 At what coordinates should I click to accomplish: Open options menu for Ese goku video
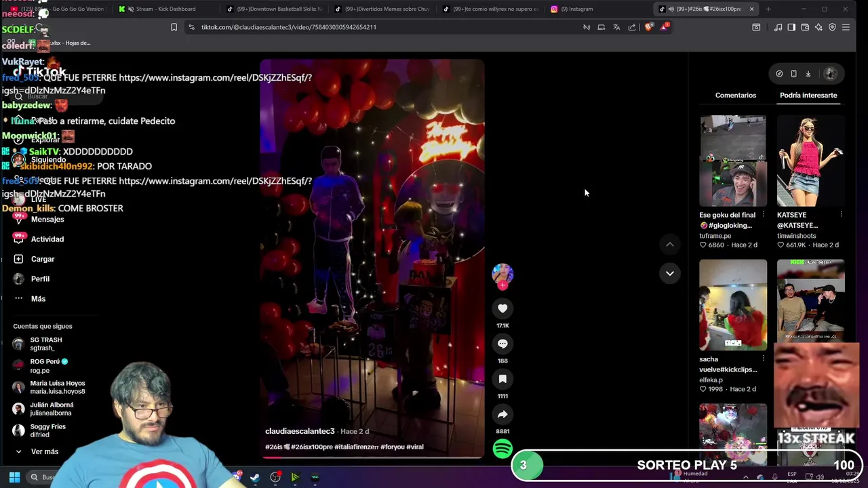click(x=764, y=215)
